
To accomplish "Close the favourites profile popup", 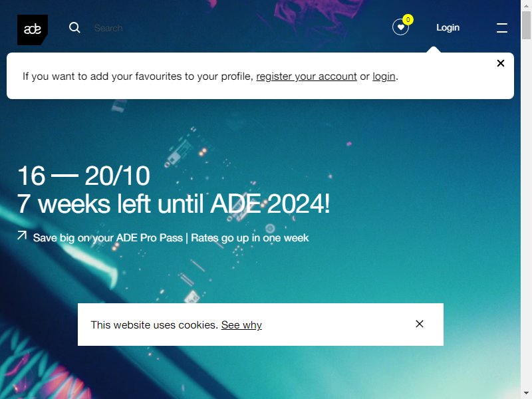I will [501, 63].
